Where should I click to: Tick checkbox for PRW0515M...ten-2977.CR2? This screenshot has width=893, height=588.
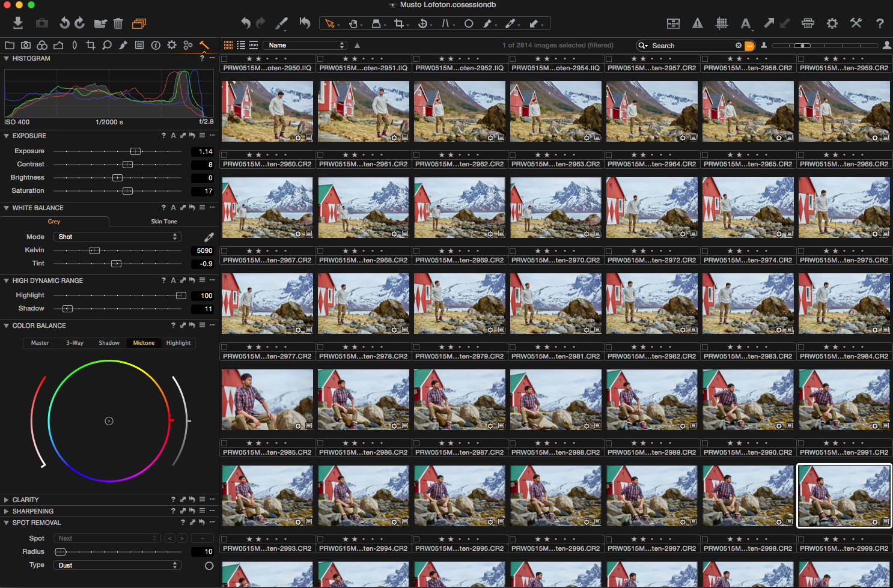[224, 347]
